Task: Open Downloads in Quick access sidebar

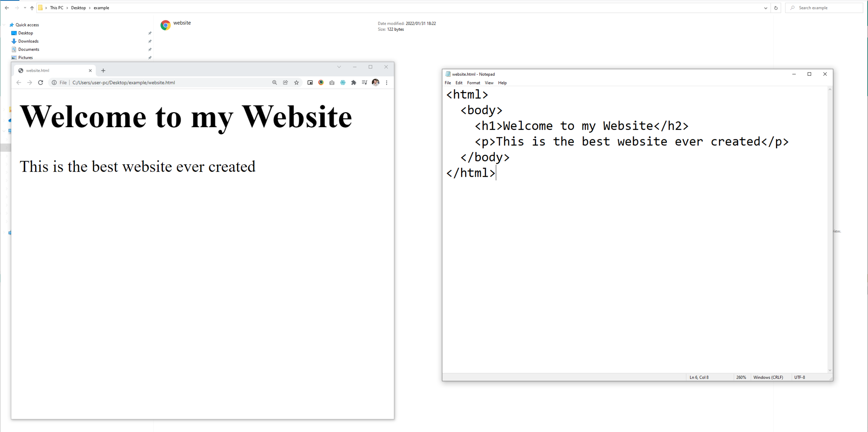Action: click(x=28, y=41)
